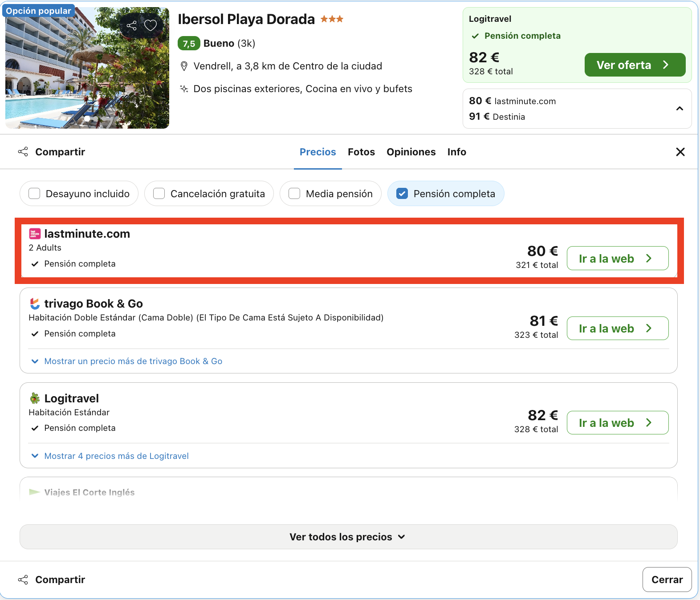
Task: Expand Ver todos los precios
Action: (349, 537)
